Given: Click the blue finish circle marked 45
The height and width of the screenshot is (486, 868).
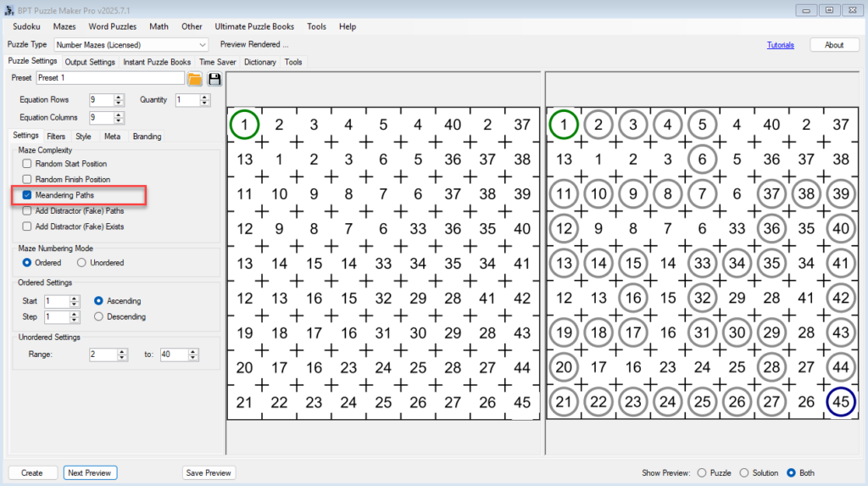Looking at the screenshot, I should [841, 402].
